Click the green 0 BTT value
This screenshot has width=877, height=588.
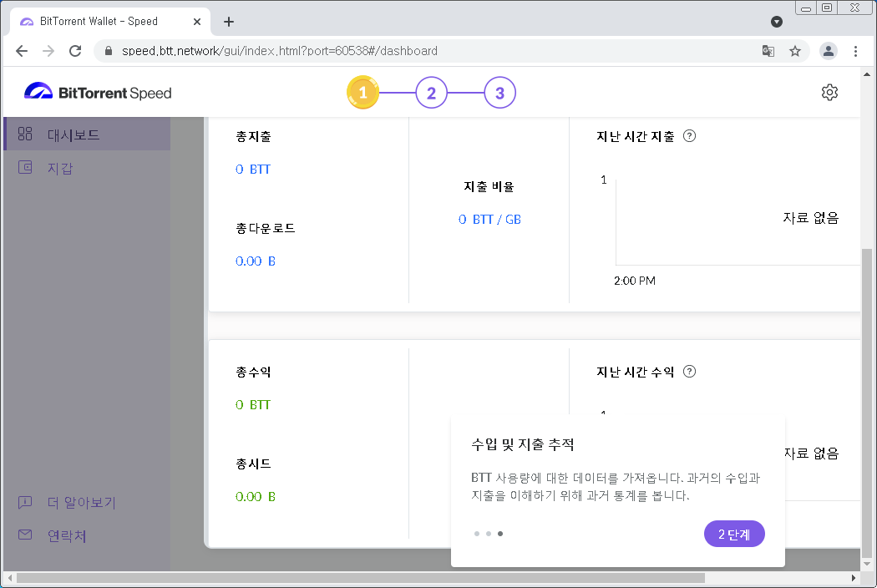pos(253,404)
